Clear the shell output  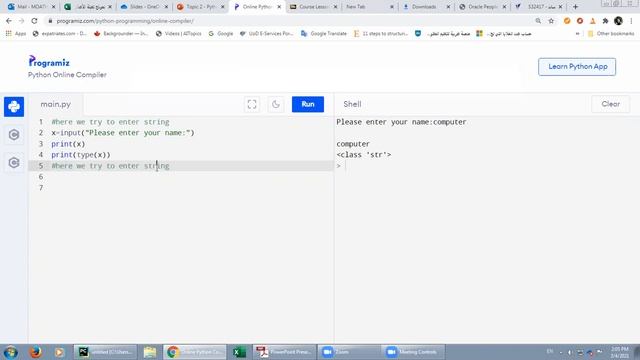[x=610, y=104]
